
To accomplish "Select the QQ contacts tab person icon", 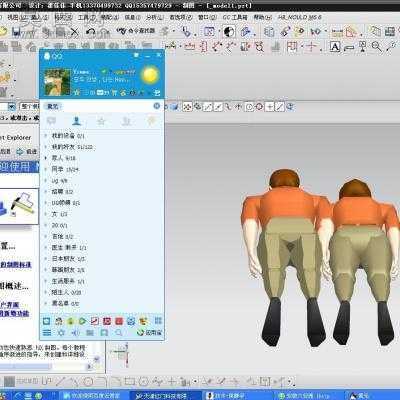I will click(x=77, y=121).
